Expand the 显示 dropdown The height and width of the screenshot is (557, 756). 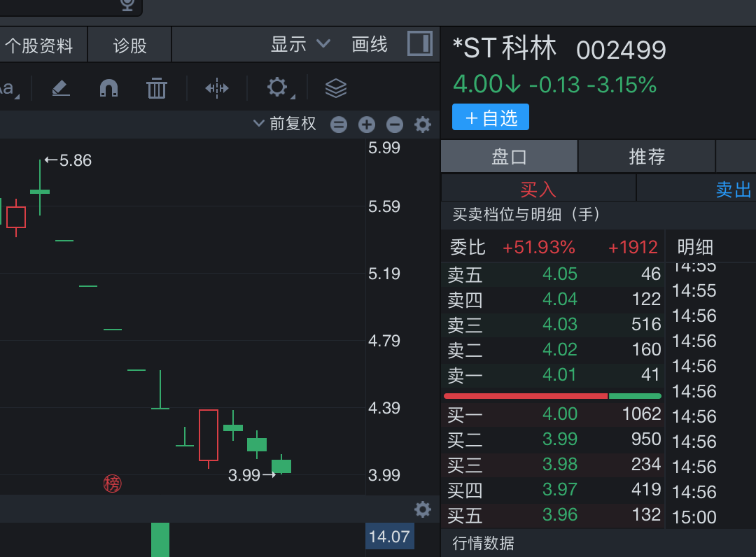[300, 45]
